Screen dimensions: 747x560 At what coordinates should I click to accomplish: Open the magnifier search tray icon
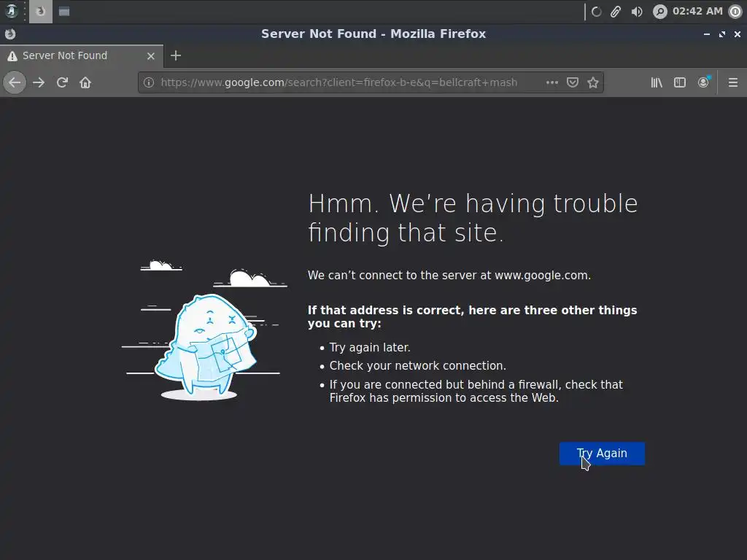pos(659,12)
